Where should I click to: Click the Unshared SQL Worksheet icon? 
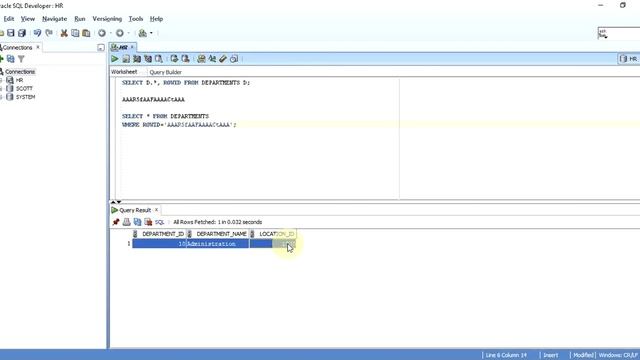click(x=201, y=59)
